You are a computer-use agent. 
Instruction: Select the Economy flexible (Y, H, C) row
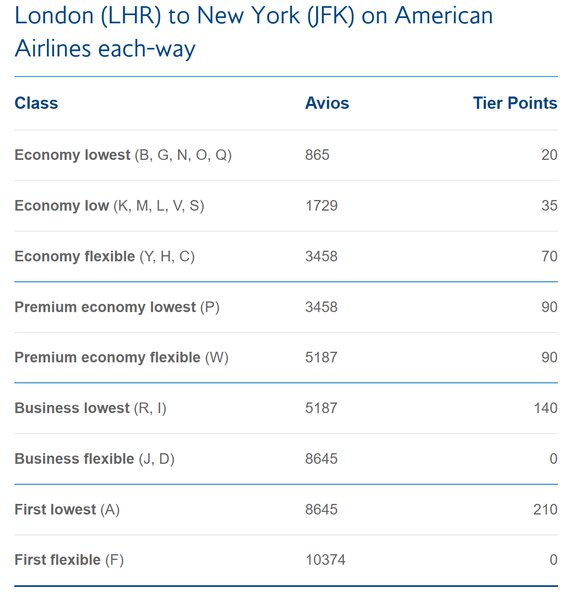(286, 256)
